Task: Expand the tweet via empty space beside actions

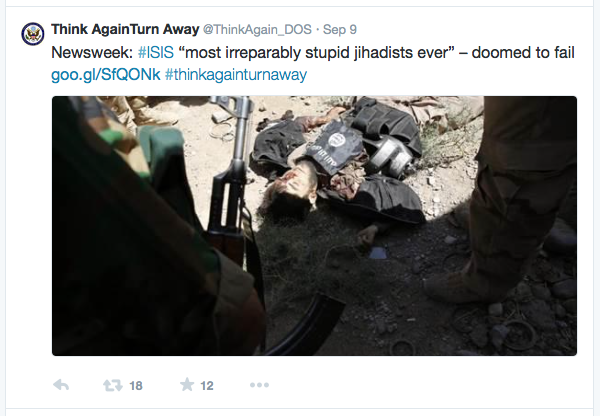Action: pyautogui.click(x=421, y=385)
